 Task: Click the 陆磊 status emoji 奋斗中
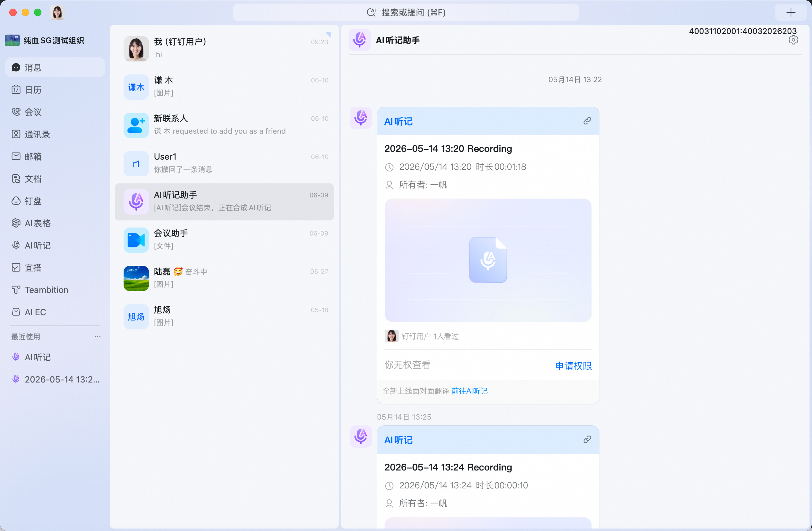[x=178, y=272]
